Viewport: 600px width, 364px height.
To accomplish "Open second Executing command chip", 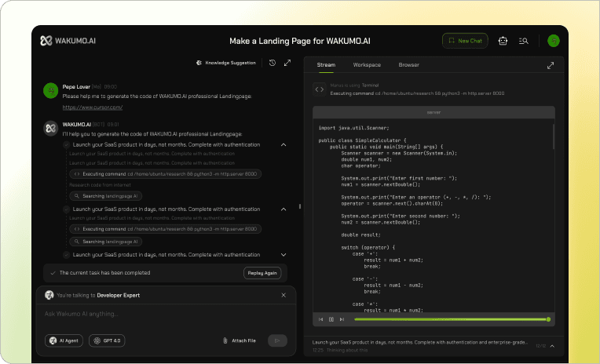I will (165, 229).
